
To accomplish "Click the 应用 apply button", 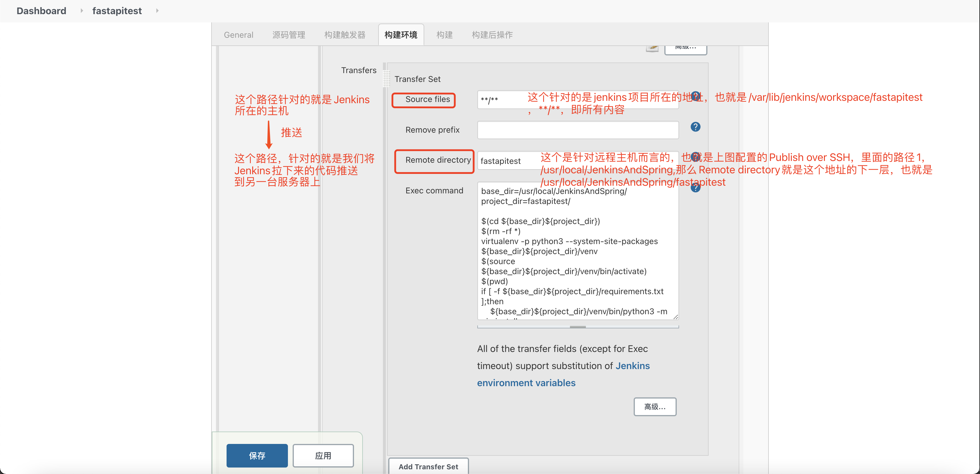I will coord(323,455).
